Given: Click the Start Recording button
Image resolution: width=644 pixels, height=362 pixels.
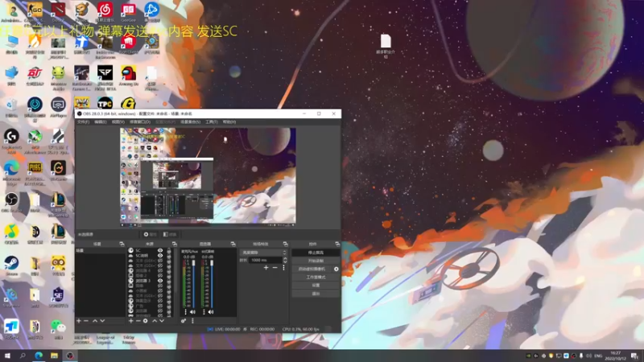Looking at the screenshot, I should (316, 261).
